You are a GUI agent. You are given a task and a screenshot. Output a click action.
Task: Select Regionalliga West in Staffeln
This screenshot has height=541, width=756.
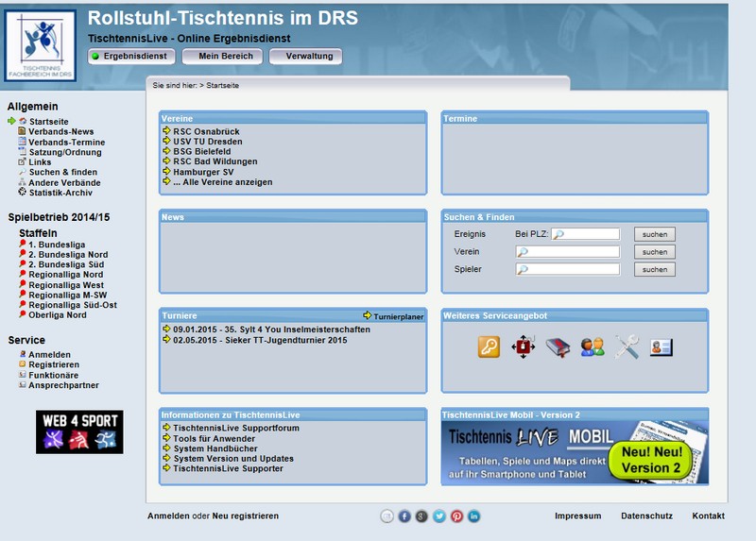(x=66, y=285)
